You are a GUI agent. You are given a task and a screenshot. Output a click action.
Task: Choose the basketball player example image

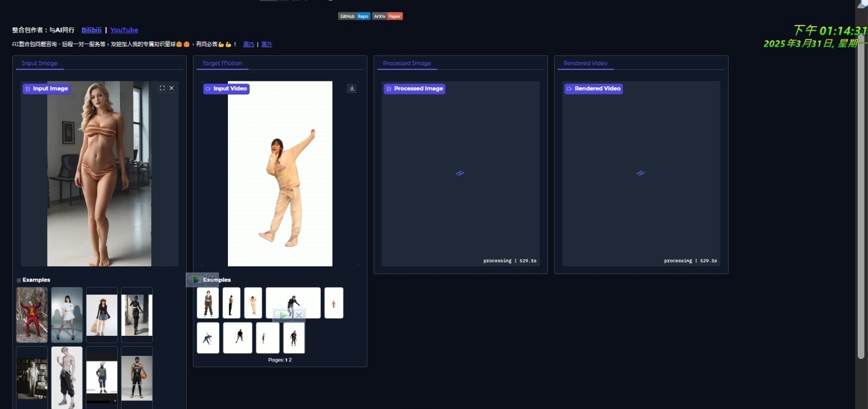click(x=137, y=378)
